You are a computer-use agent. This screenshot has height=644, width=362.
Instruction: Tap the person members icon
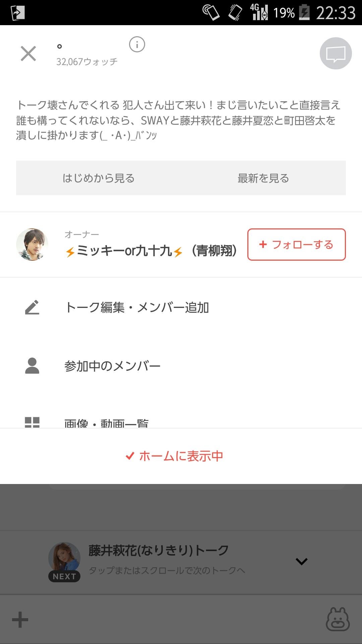pos(32,366)
